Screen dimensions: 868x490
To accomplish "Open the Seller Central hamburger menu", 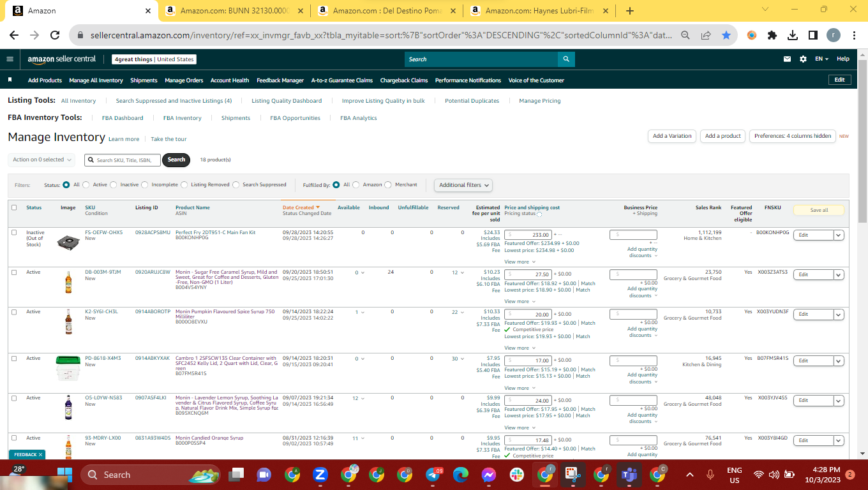I will tap(10, 59).
